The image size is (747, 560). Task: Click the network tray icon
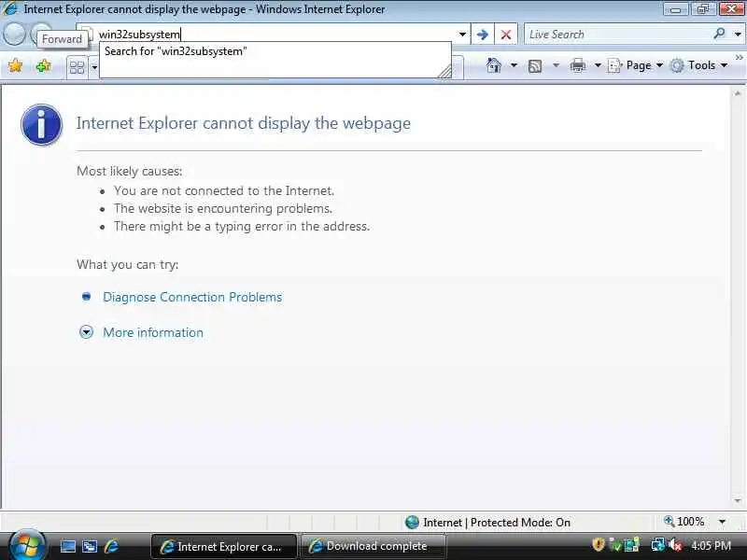coord(658,545)
